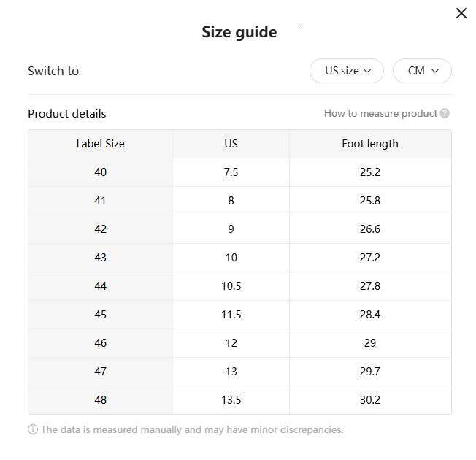
Task: Click foot length 28.4 cell
Action: click(370, 315)
